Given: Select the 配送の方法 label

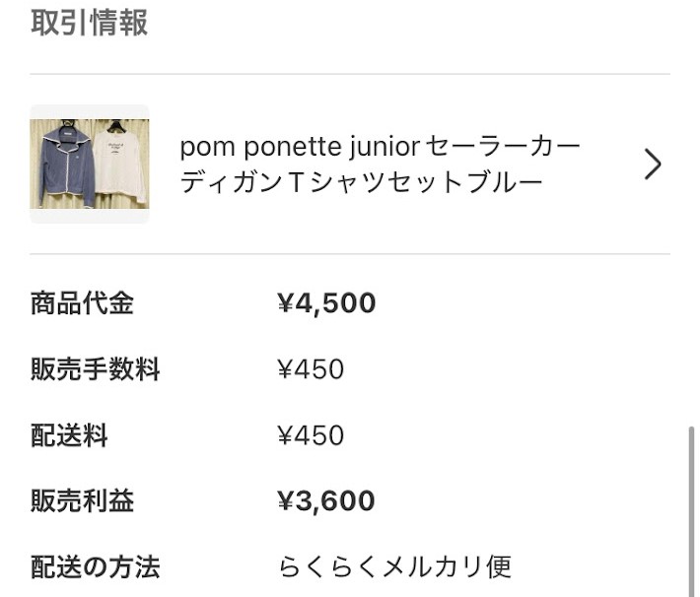Looking at the screenshot, I should [x=95, y=566].
